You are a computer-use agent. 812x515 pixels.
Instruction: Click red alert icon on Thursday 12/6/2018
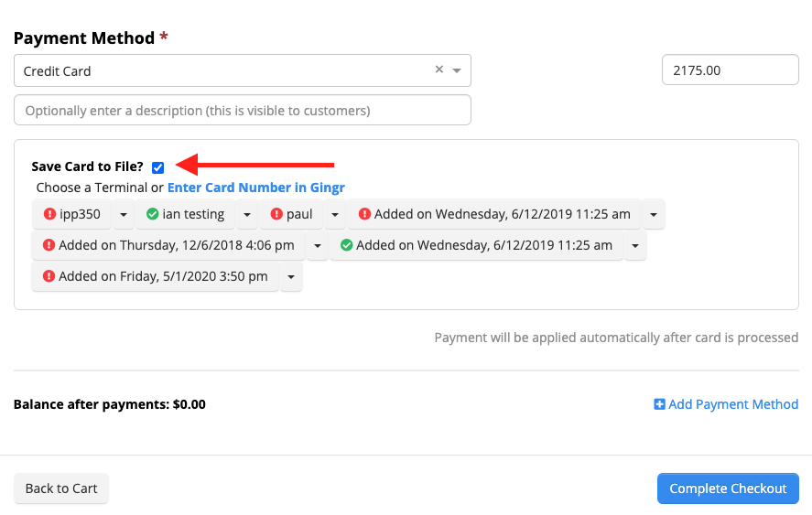[49, 245]
